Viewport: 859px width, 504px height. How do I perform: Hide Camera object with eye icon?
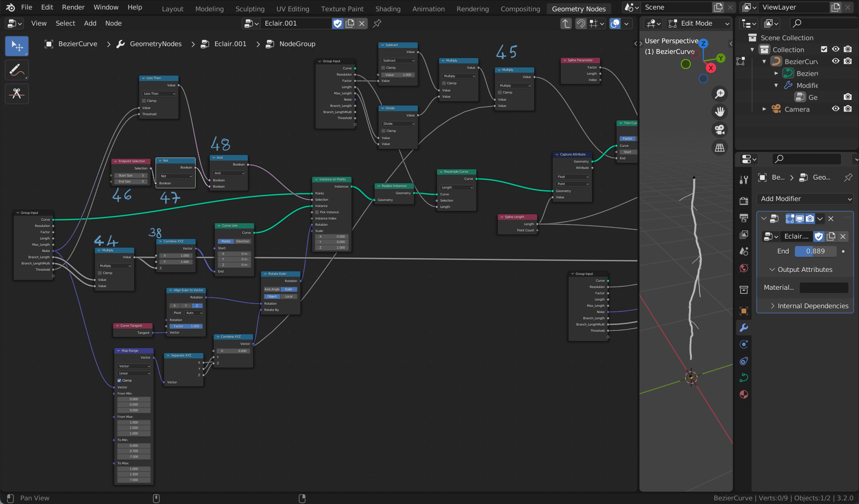836,109
